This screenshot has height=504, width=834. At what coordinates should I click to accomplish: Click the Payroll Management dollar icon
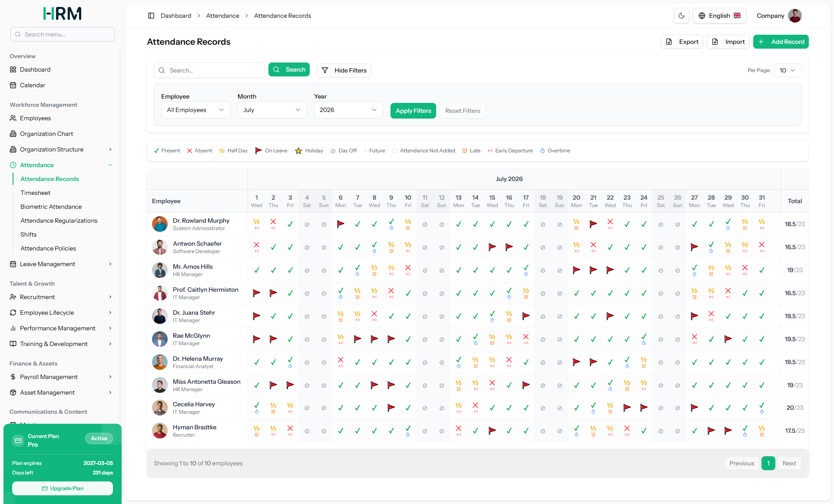point(13,377)
